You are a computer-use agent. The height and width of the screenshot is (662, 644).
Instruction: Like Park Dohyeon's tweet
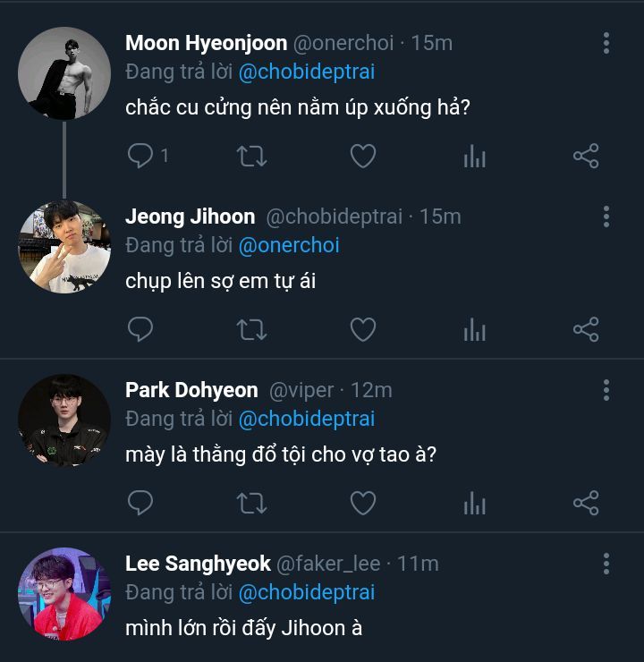click(x=362, y=504)
